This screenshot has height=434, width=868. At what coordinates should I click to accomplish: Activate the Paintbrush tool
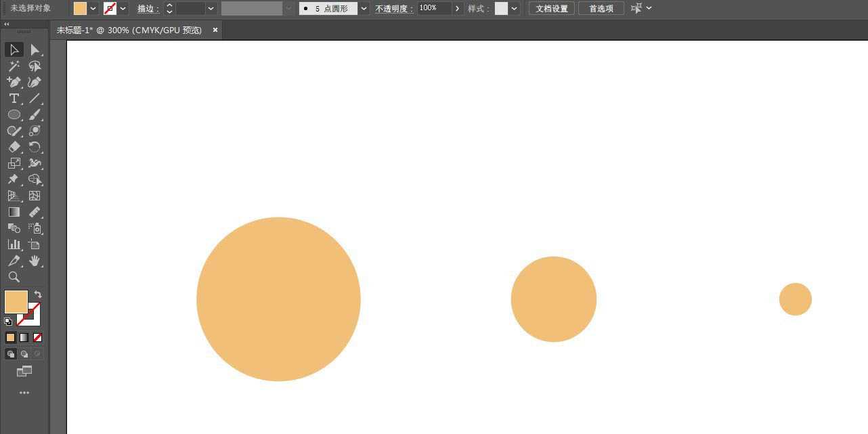(35, 115)
